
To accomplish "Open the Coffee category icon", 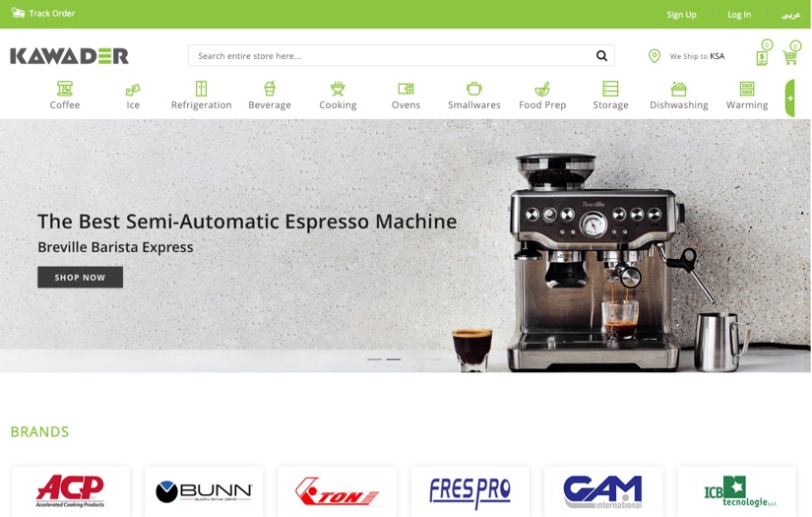I will pyautogui.click(x=65, y=89).
